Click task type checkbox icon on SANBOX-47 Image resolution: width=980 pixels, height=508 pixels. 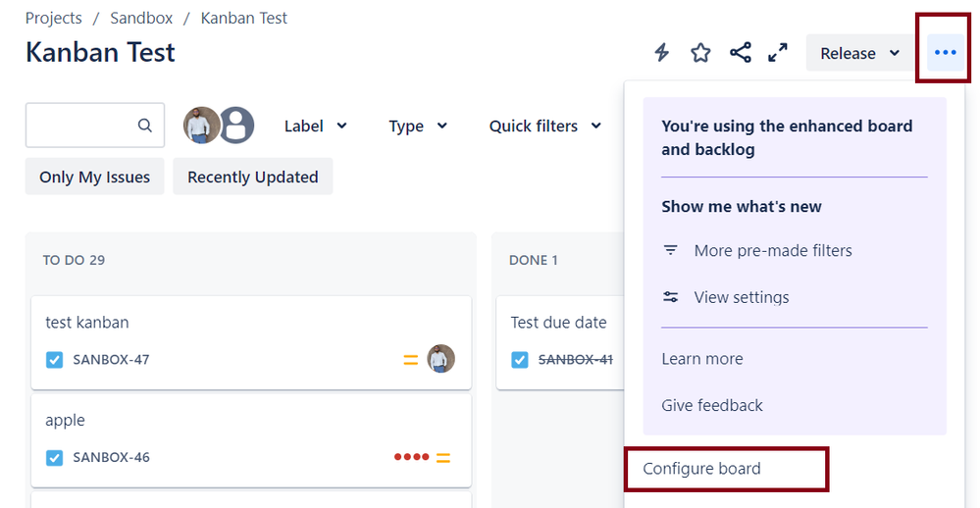coord(55,360)
